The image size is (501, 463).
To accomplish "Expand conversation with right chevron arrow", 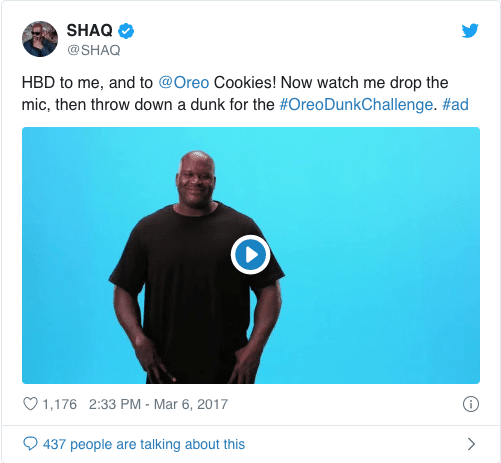I will [x=471, y=444].
